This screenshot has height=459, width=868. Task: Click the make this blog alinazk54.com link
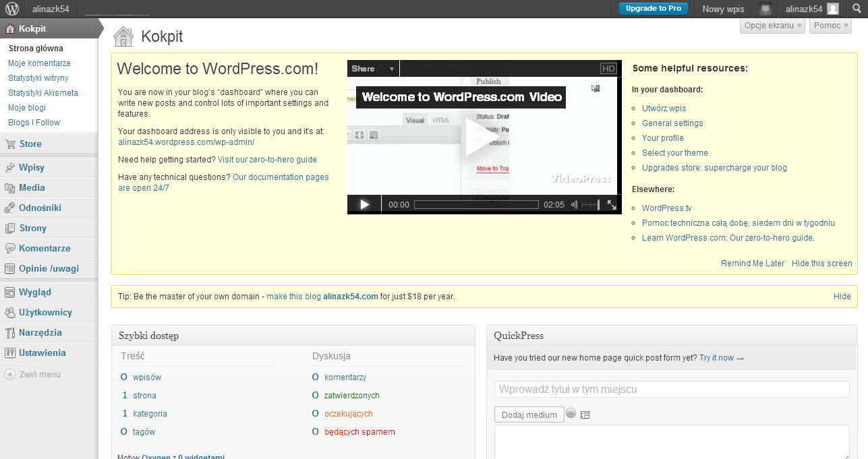click(322, 297)
